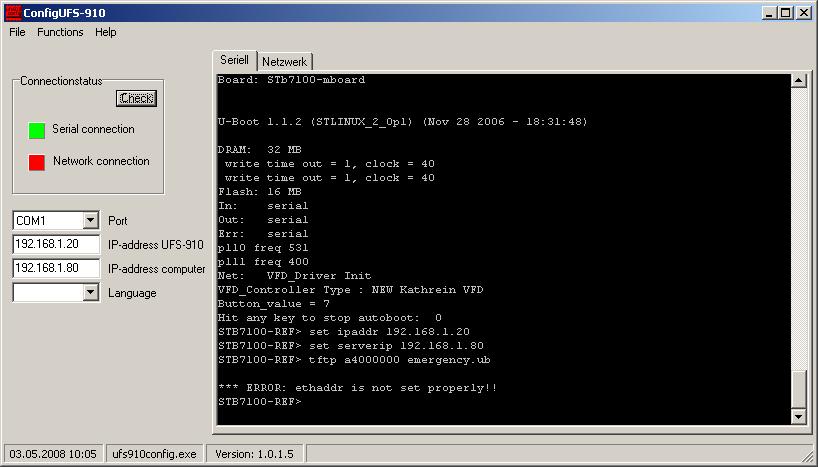Click ufs910config.exe in the status bar
The image size is (818, 467).
[x=154, y=454]
